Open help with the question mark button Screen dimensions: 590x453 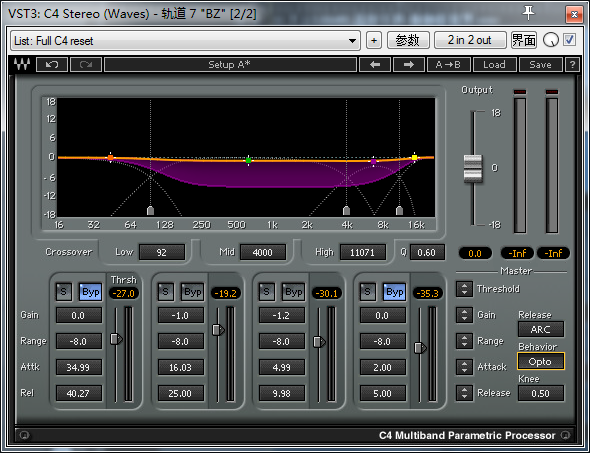[572, 64]
